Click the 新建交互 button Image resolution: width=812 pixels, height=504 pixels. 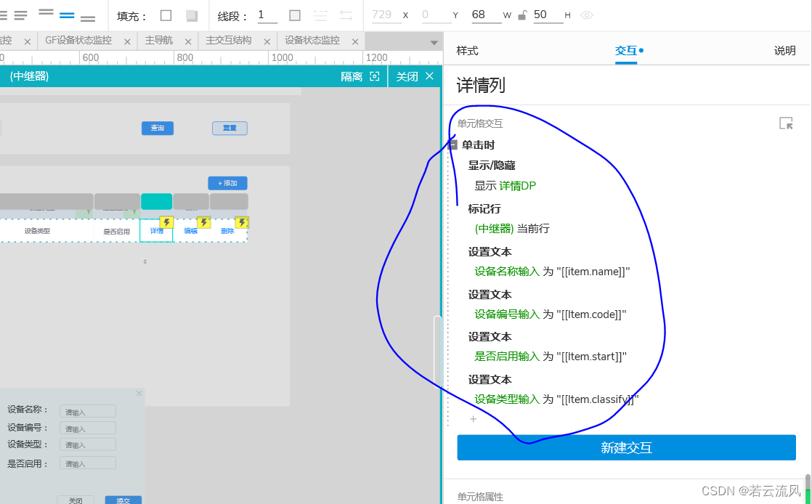point(626,447)
